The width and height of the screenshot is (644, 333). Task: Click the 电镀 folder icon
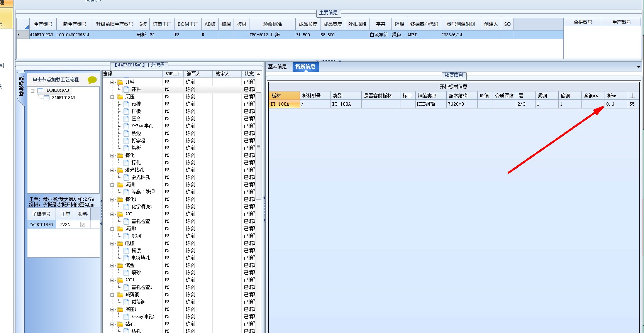pos(120,243)
